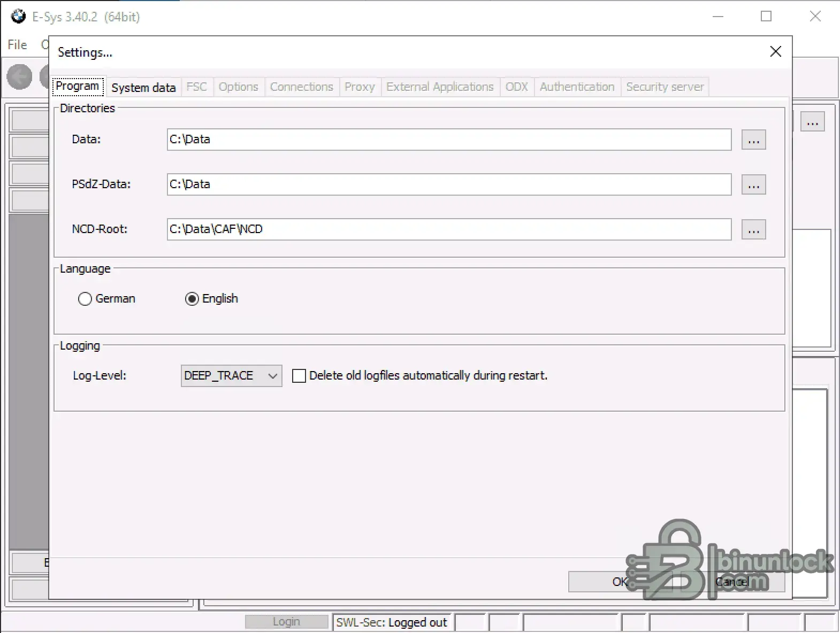Switch to the Options tab
Screen dimensions: 840x633
(239, 87)
